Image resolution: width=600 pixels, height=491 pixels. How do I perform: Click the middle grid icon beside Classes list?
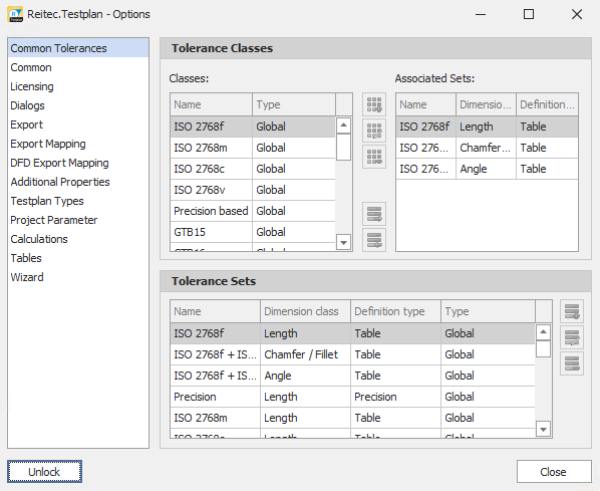tap(375, 130)
